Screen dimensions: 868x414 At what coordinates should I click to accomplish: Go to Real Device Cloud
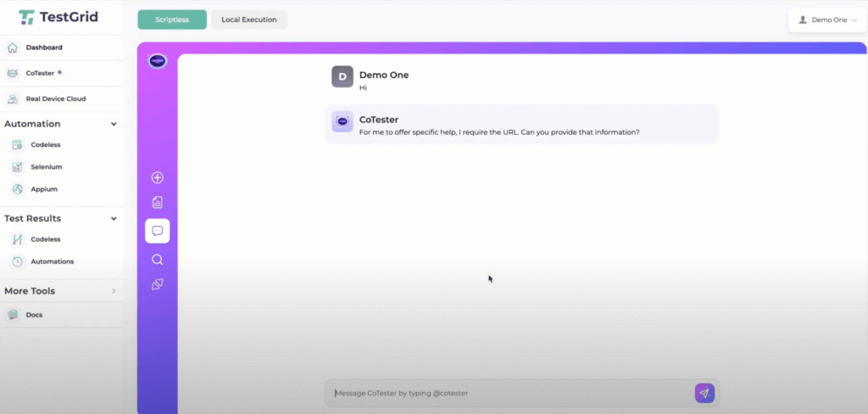click(x=55, y=98)
